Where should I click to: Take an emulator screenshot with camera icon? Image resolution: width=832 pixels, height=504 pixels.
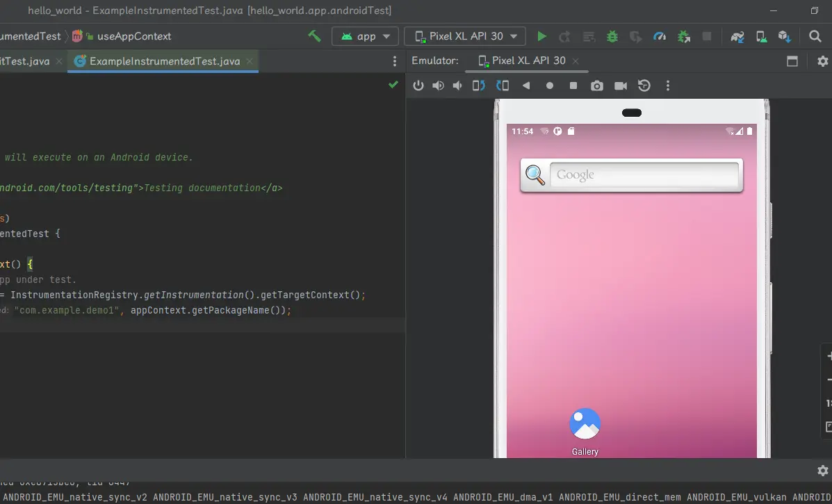[597, 86]
